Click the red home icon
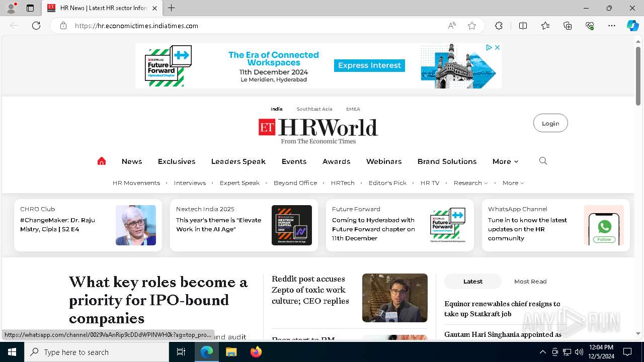Image resolution: width=644 pixels, height=362 pixels. coord(102,161)
